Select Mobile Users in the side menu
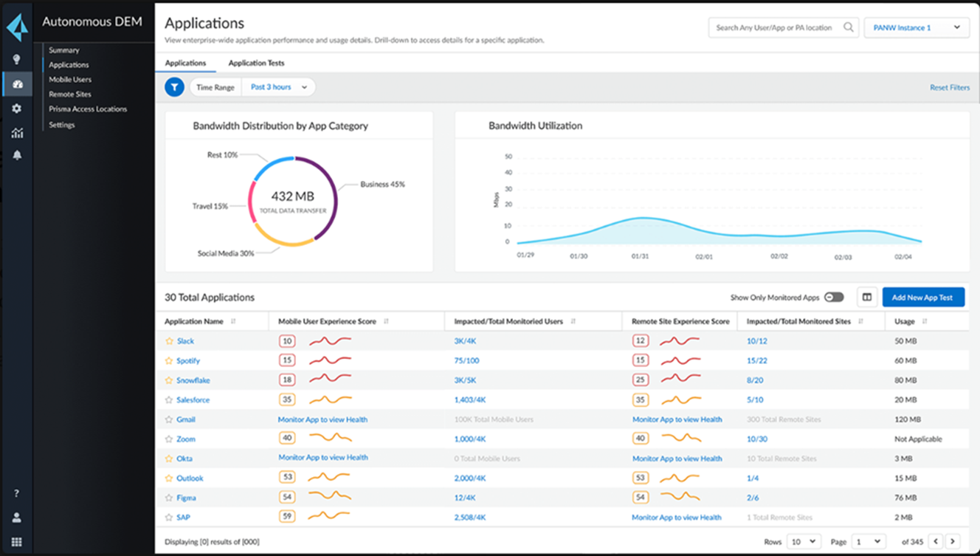Screen dimensions: 980x556 click(70, 79)
